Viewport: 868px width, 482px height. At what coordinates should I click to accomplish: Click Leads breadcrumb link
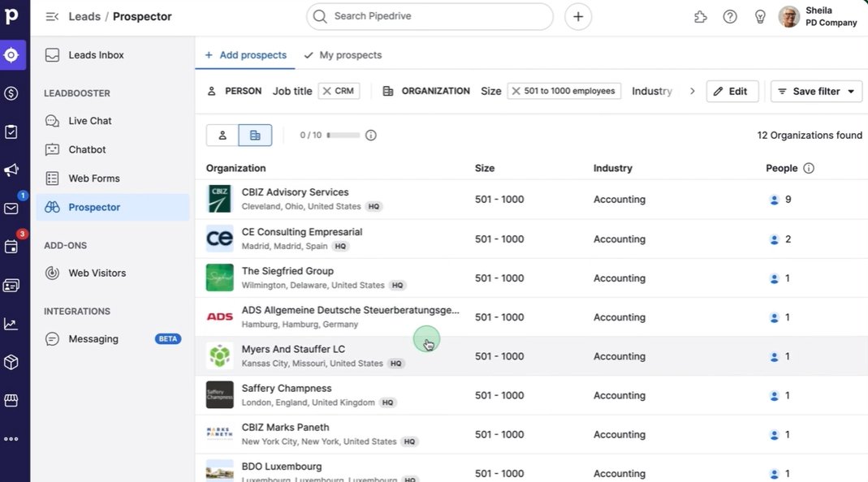84,16
